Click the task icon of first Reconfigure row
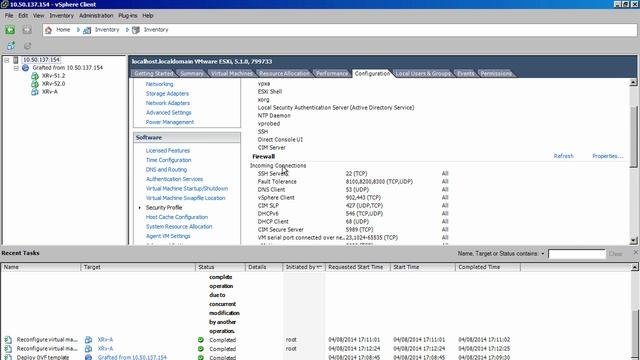Image resolution: width=640 pixels, height=360 pixels. click(x=8, y=340)
